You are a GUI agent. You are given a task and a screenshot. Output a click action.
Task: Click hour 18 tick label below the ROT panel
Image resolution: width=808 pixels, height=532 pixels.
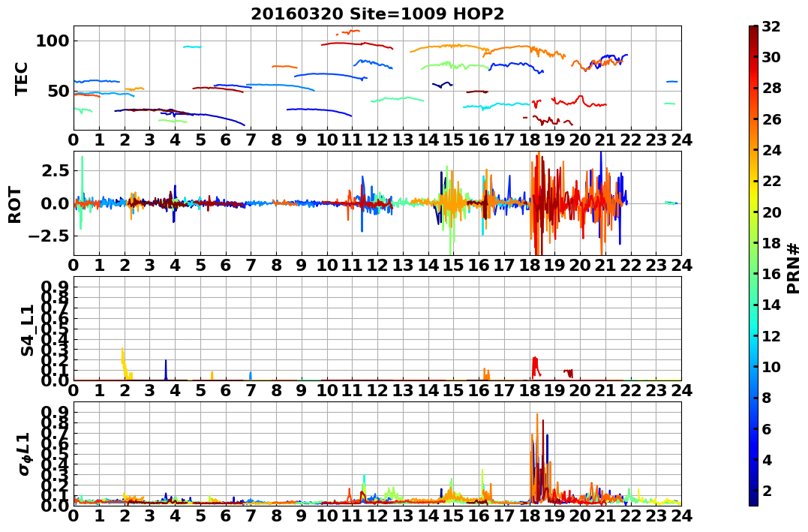click(x=529, y=265)
